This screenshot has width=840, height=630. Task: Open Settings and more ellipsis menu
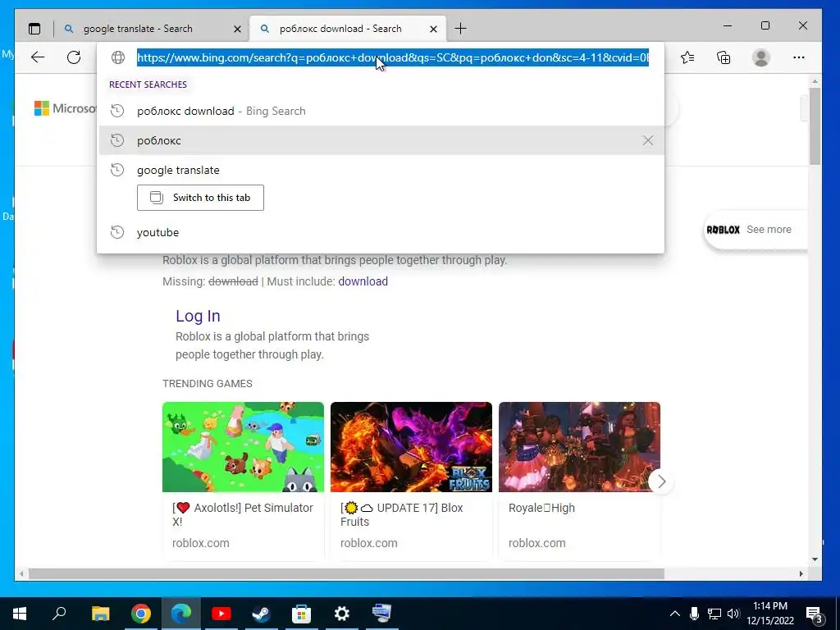[x=799, y=57]
